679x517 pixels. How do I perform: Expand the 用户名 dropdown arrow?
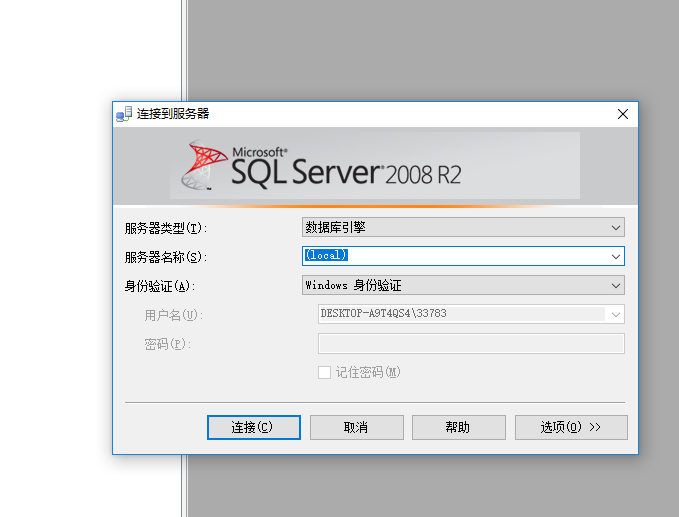pyautogui.click(x=616, y=314)
